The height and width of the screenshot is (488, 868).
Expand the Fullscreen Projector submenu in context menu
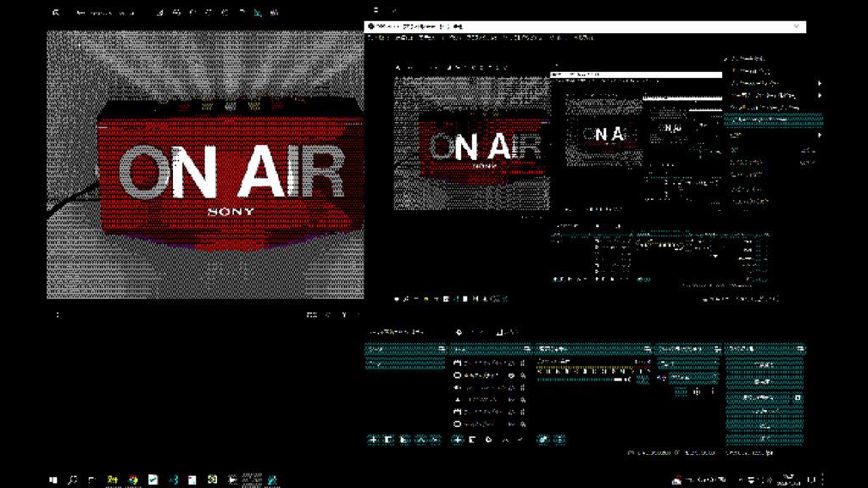(x=773, y=95)
